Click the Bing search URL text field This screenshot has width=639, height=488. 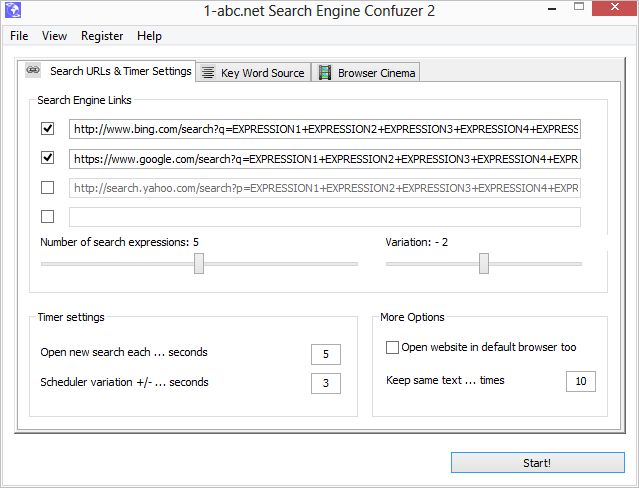(x=324, y=129)
